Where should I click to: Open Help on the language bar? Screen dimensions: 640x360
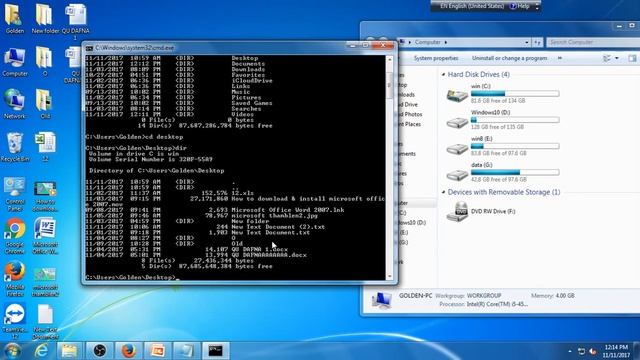click(520, 6)
